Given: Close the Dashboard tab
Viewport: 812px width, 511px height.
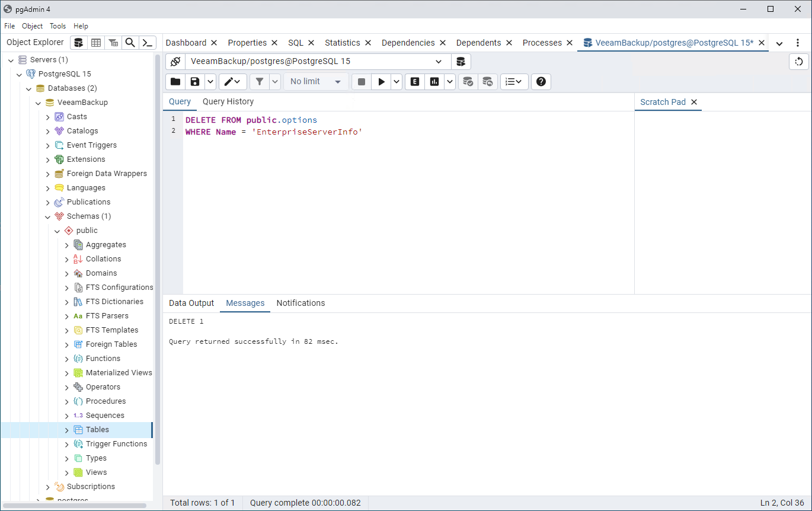Looking at the screenshot, I should (214, 43).
